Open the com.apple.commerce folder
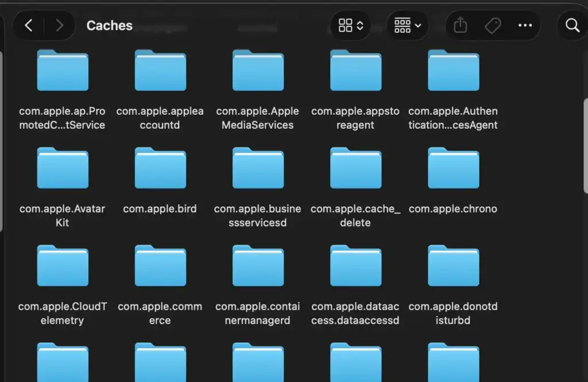Image resolution: width=588 pixels, height=382 pixels. tap(160, 265)
